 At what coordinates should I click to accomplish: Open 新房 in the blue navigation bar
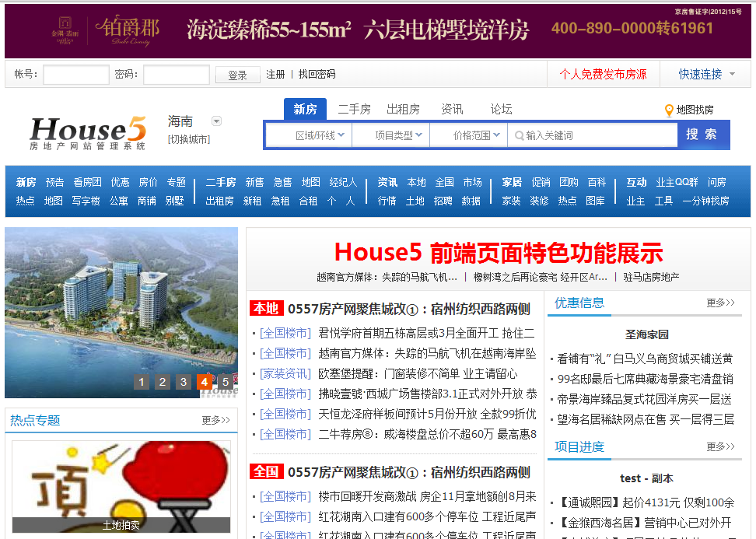click(x=26, y=182)
